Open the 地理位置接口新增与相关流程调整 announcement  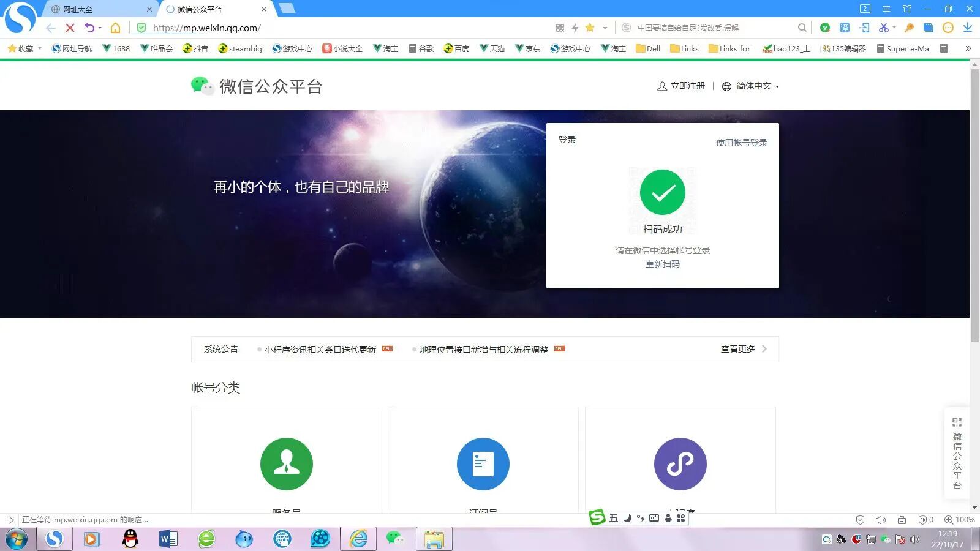tap(484, 350)
